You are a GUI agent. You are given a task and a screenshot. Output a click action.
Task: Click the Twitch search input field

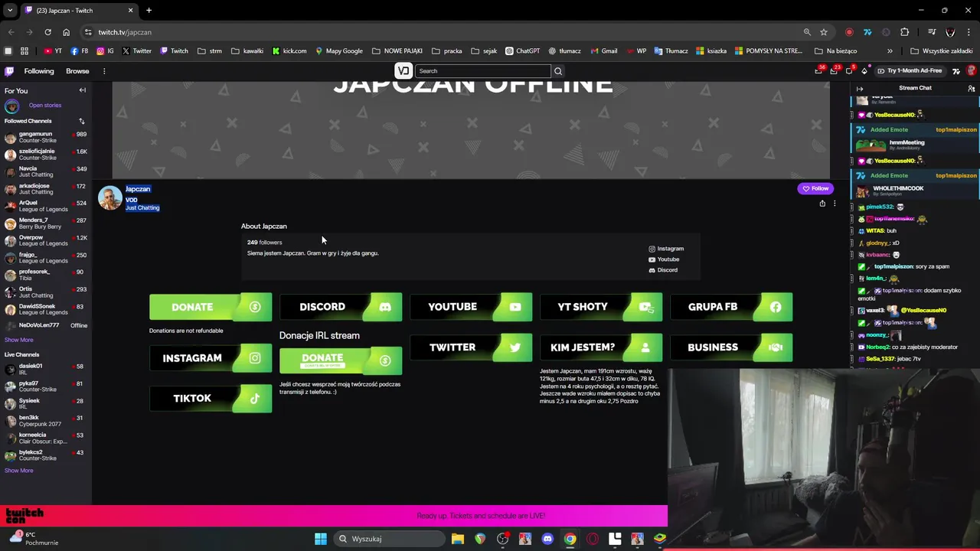(x=483, y=71)
